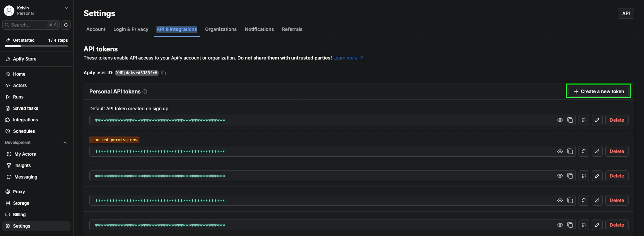
Task: Open Proxy in the sidebar
Action: (x=37, y=192)
